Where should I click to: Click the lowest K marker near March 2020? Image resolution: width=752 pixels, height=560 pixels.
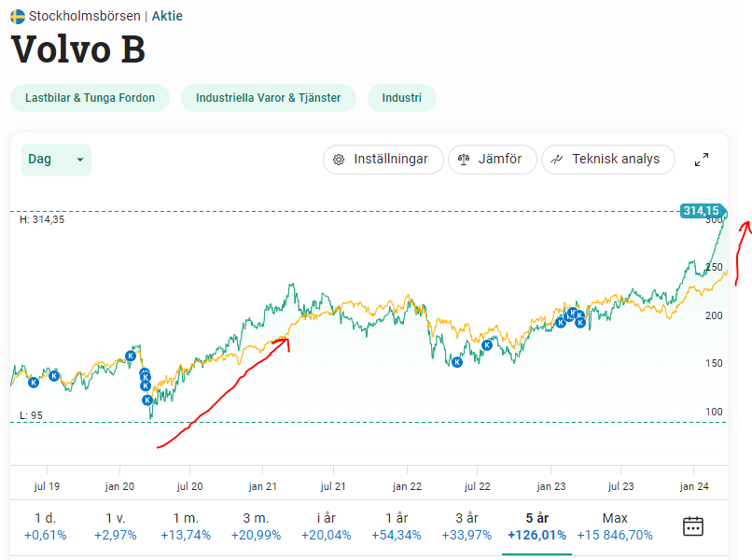(147, 399)
